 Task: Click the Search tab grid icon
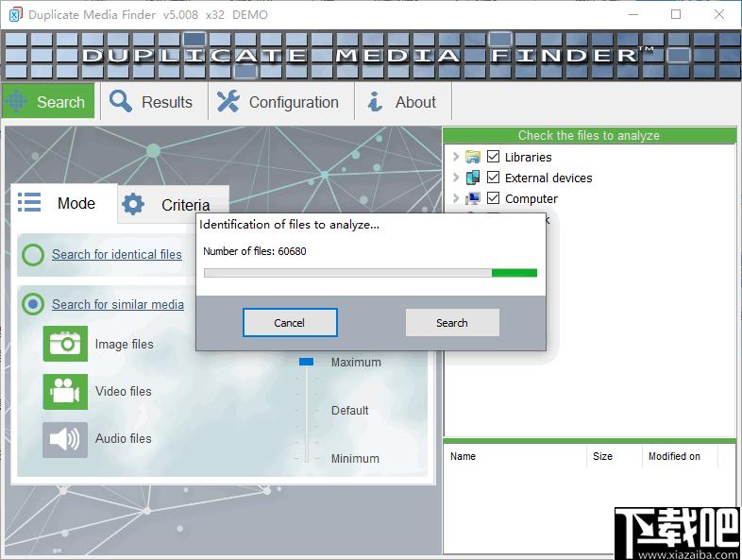click(16, 101)
